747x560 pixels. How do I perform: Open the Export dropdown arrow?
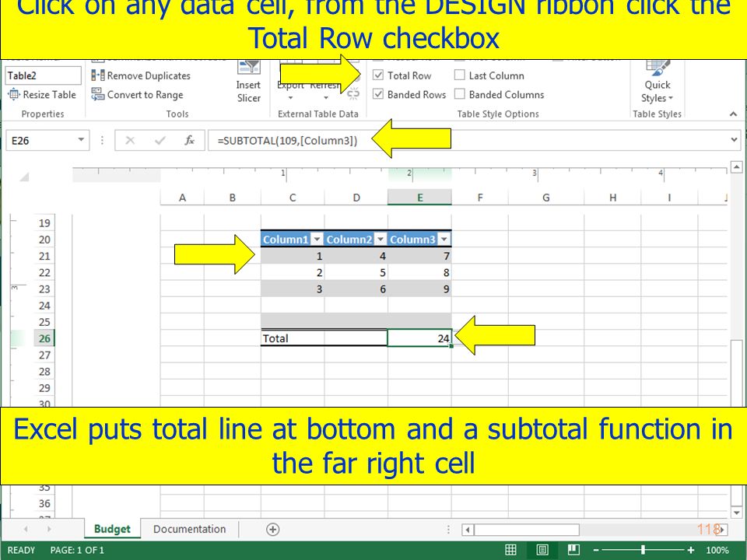(x=290, y=98)
